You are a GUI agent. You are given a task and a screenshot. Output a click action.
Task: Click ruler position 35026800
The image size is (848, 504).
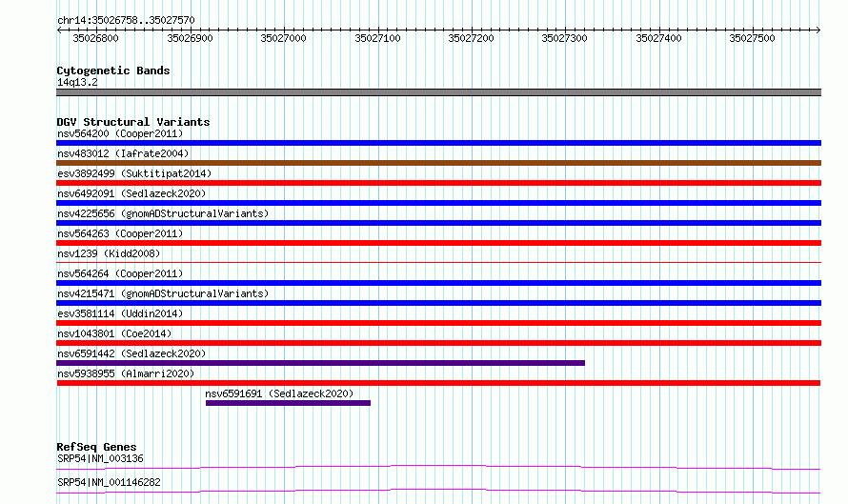coord(95,38)
